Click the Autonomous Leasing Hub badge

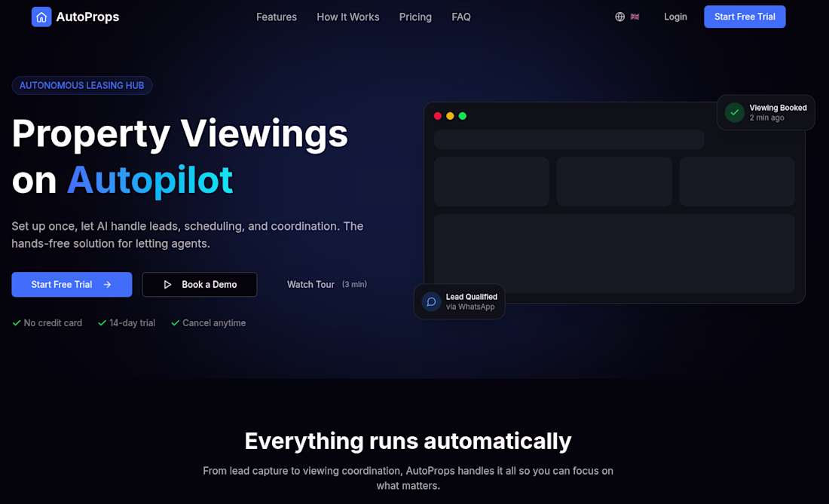click(82, 86)
